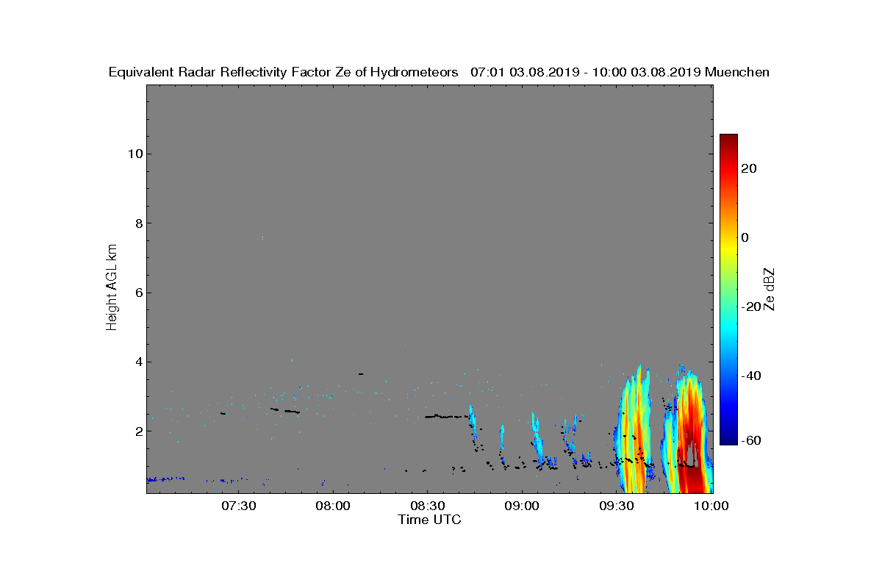Screen dimensions: 882x588
Task: Click the 07:30 time axis label
Action: click(x=238, y=506)
